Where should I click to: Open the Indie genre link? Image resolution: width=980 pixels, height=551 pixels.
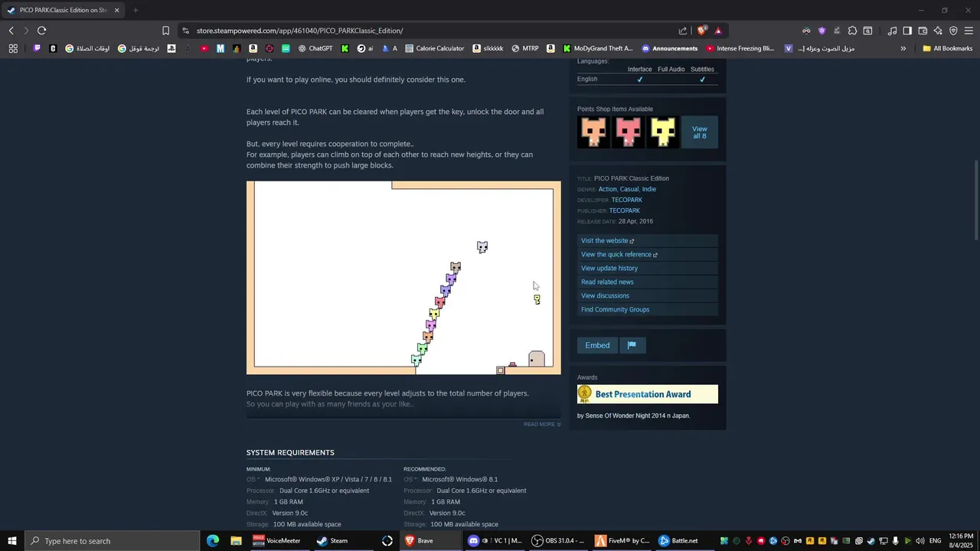tap(649, 189)
